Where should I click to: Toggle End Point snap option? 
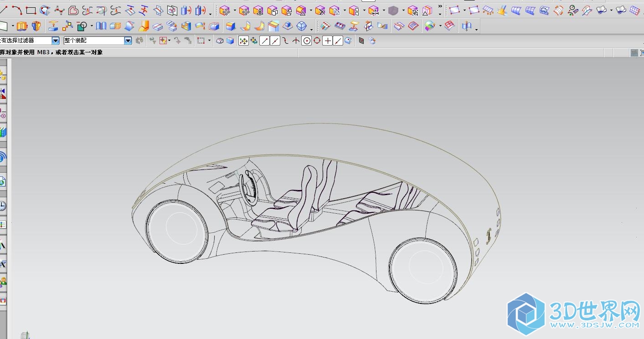coord(265,41)
